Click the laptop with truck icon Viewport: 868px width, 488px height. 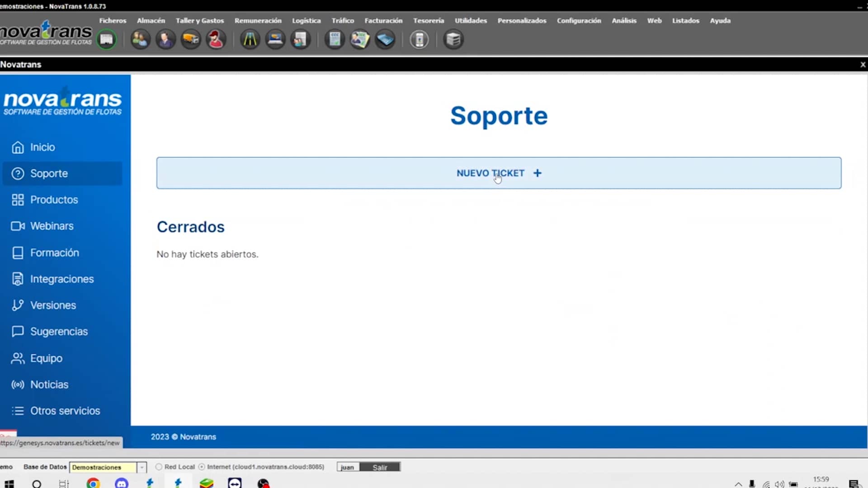pos(275,40)
